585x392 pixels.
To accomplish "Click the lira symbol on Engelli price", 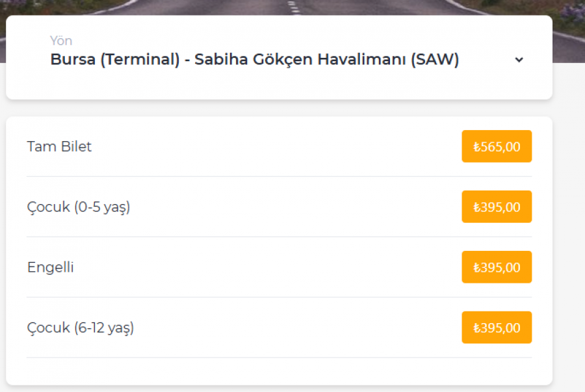I will [x=476, y=268].
